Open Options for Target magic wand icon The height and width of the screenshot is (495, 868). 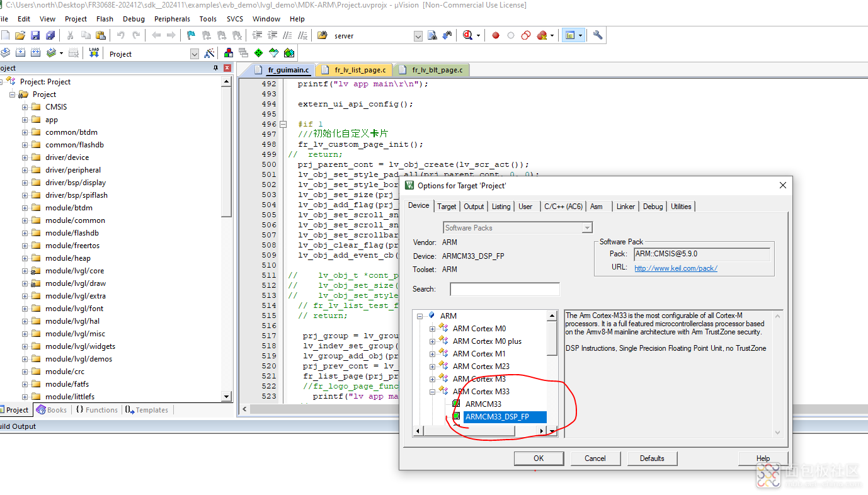pyautogui.click(x=209, y=54)
